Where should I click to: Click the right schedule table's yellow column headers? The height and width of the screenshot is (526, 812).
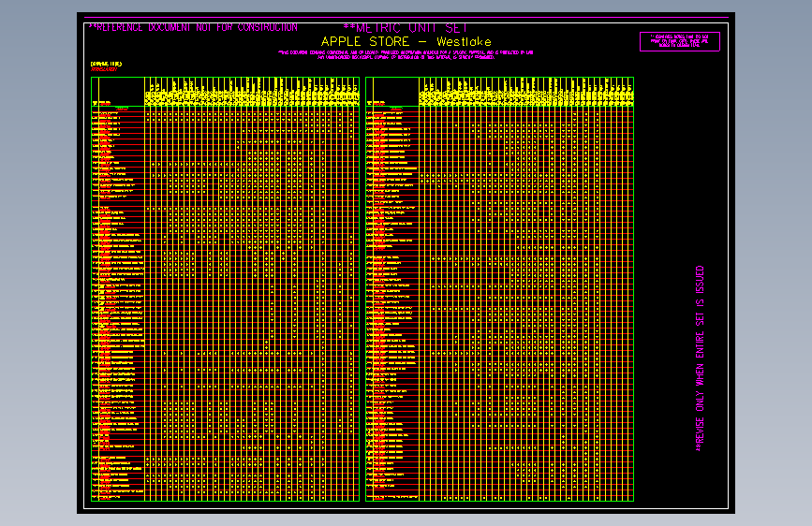coord(526,92)
